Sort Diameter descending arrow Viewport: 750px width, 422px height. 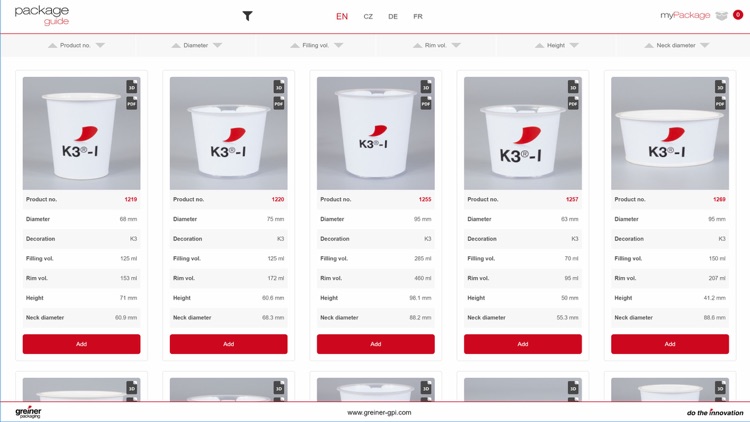coord(218,45)
